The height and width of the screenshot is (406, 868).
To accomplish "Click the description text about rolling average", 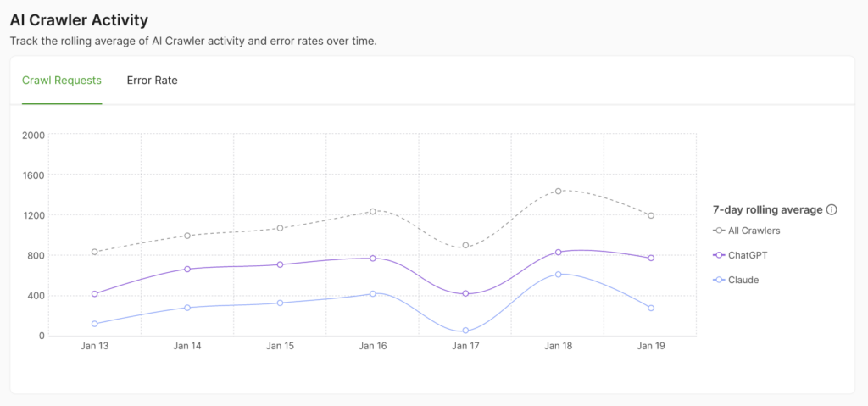I will [x=194, y=42].
